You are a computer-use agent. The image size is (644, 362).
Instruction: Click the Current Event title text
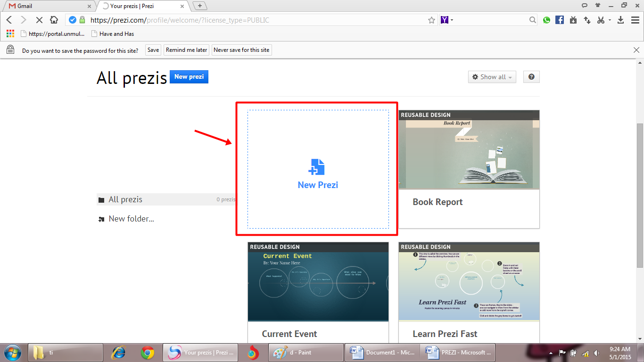[x=289, y=334]
